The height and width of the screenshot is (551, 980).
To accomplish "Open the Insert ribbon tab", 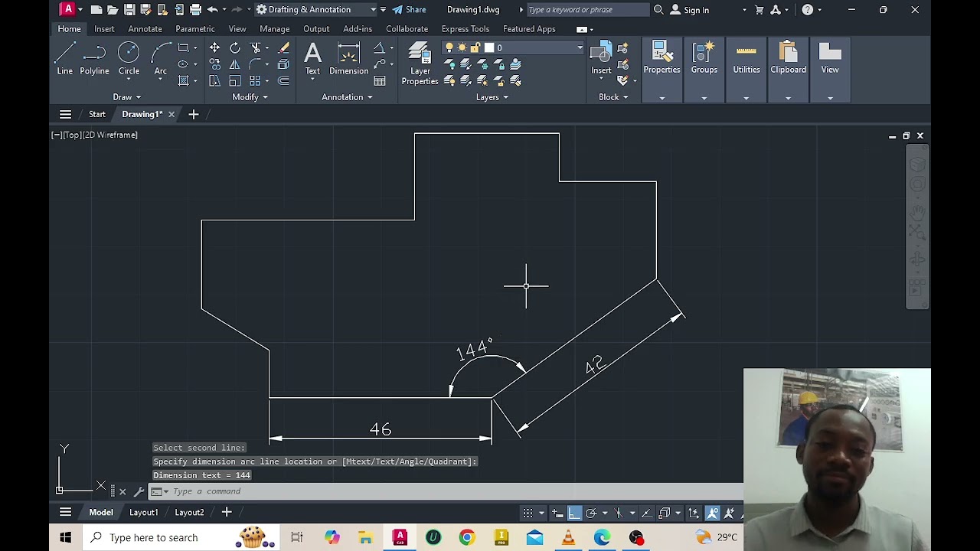I will tap(104, 29).
